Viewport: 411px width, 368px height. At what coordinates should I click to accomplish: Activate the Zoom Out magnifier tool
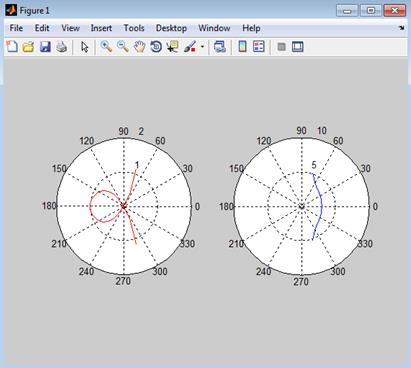tap(123, 47)
